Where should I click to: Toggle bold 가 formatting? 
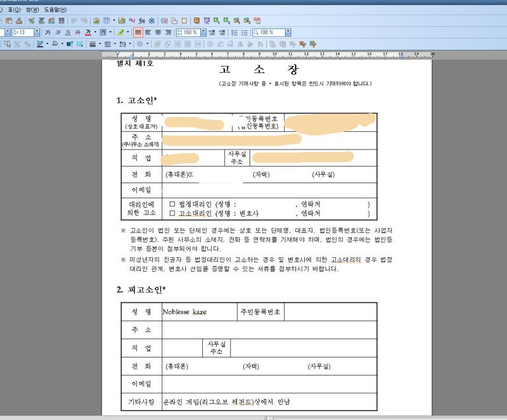point(48,32)
